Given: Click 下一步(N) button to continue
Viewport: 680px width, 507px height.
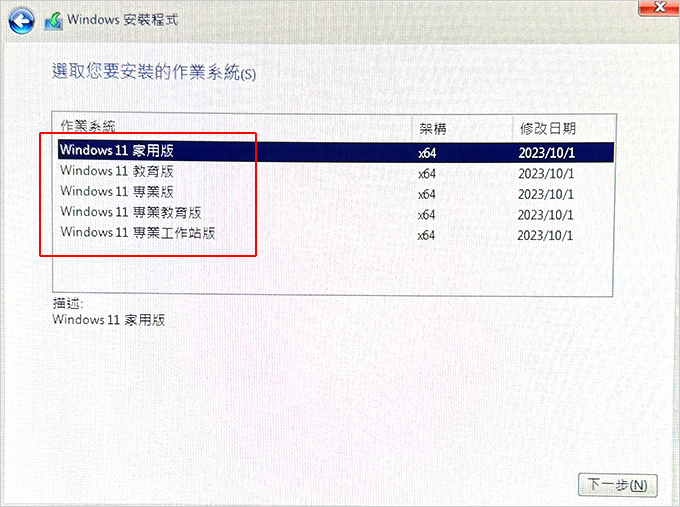Looking at the screenshot, I should click(618, 485).
